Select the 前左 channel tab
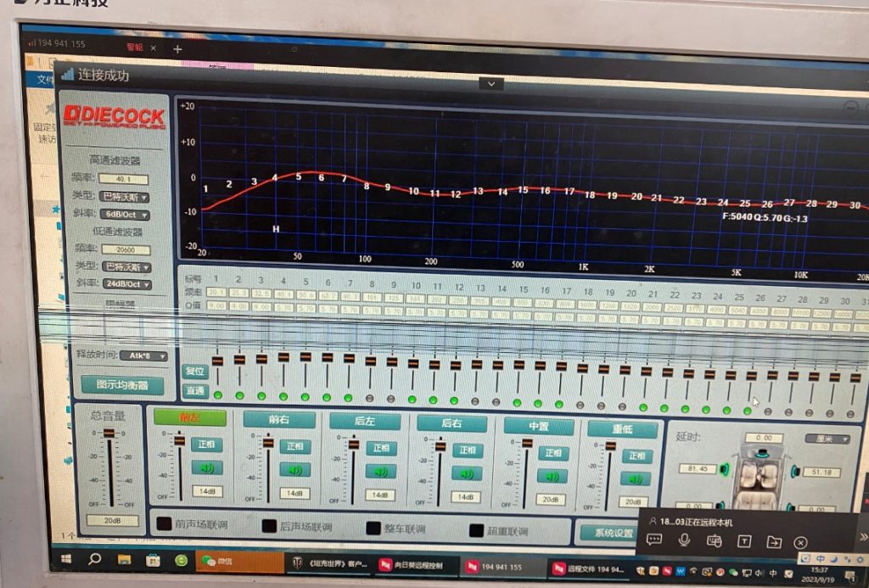 [x=190, y=417]
